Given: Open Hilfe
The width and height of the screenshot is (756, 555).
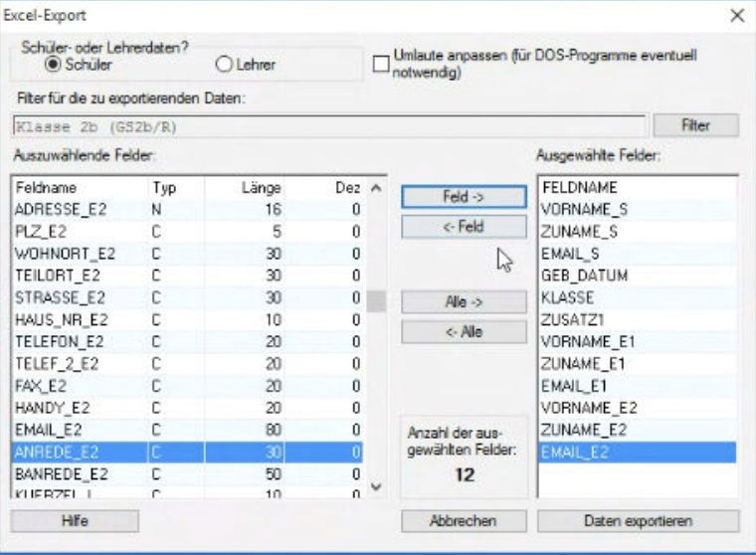Looking at the screenshot, I should (x=75, y=521).
